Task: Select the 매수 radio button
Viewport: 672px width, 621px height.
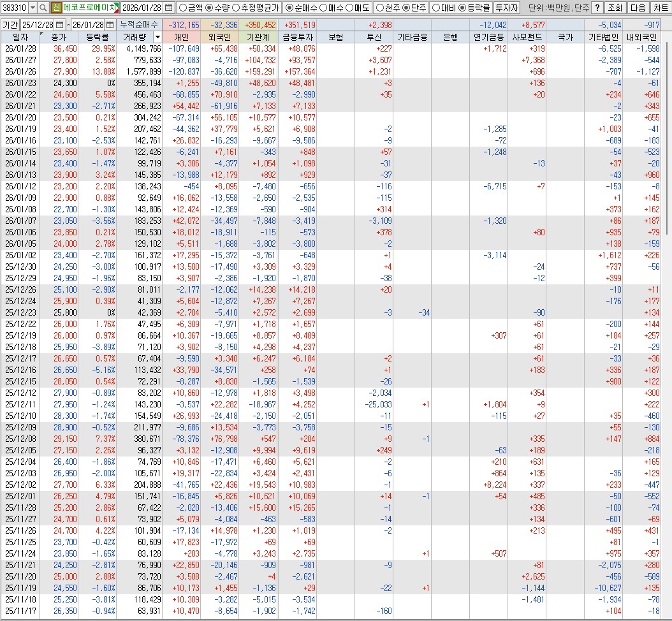Action: [x=323, y=8]
